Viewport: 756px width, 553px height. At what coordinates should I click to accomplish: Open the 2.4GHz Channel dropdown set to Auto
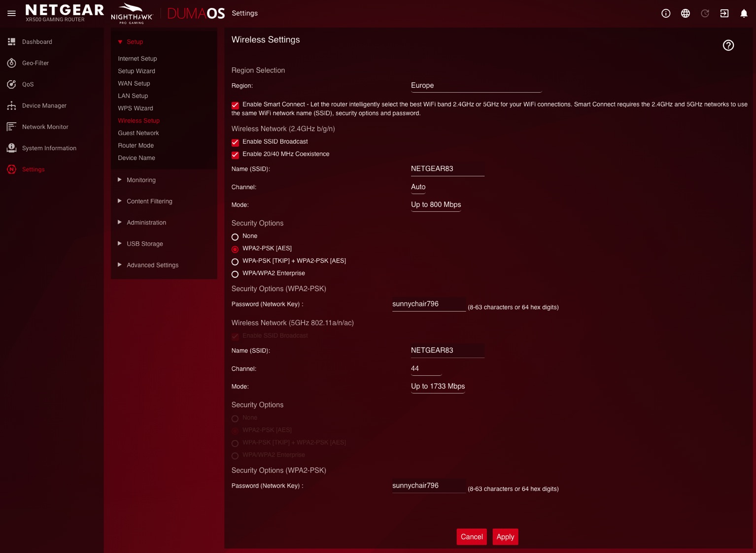(x=418, y=187)
